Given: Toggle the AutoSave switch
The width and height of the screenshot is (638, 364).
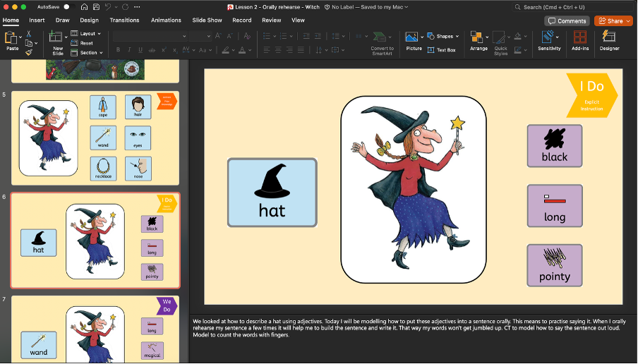Looking at the screenshot, I should coord(68,7).
